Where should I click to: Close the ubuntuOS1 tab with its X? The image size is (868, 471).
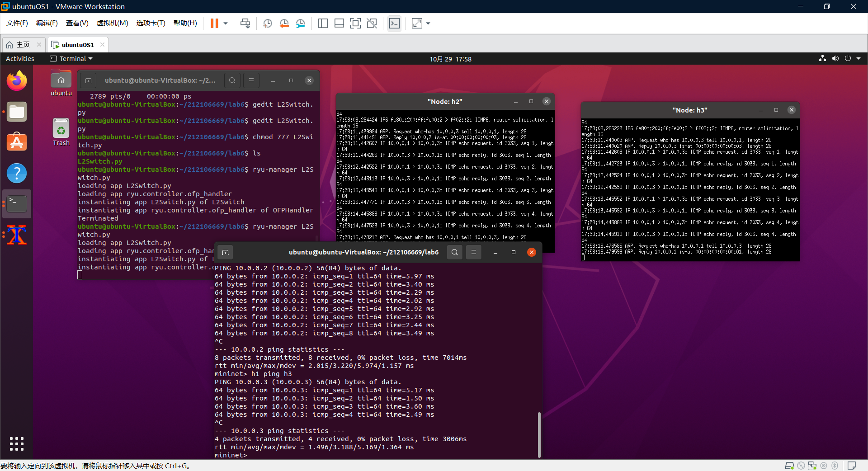(103, 44)
